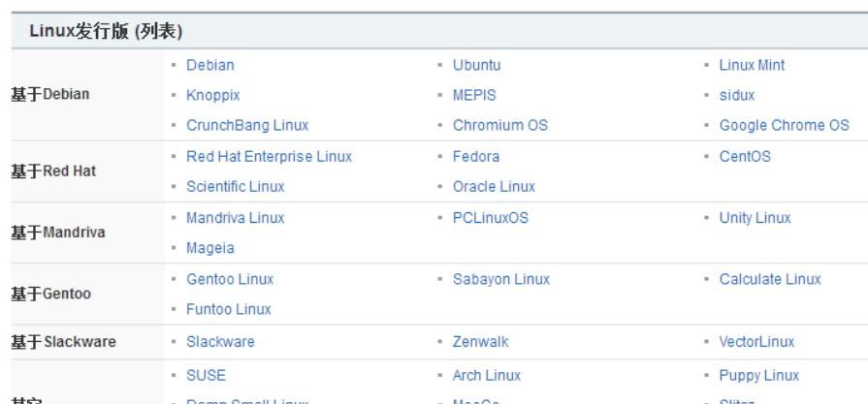Click the Arch Linux link
The height and width of the screenshot is (404, 868).
[486, 374]
